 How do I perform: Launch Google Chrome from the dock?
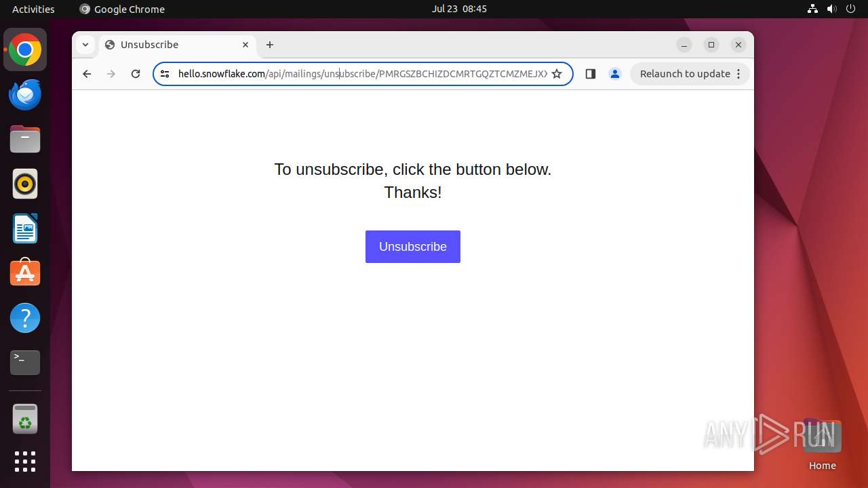(x=25, y=50)
